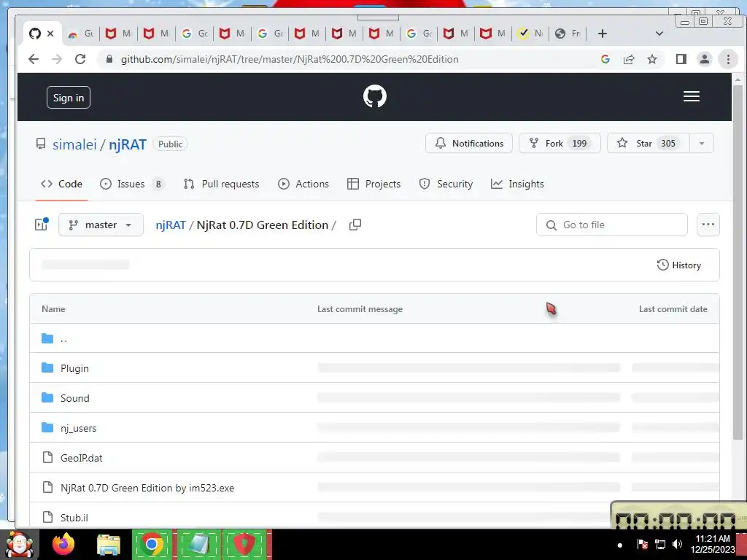Viewport: 747px width, 560px height.
Task: Open File Explorer from the taskbar
Action: click(109, 544)
